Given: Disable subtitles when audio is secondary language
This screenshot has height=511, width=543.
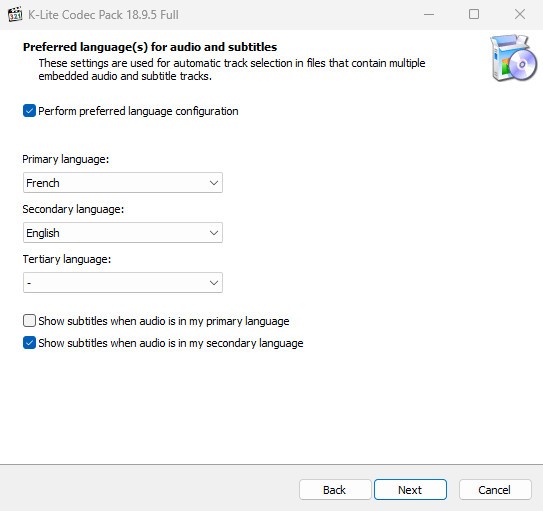Looking at the screenshot, I should click(29, 343).
